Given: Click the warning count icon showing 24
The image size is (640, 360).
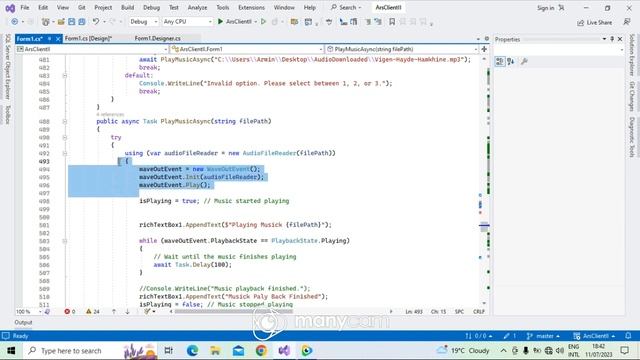Looking at the screenshot, I should tap(89, 311).
